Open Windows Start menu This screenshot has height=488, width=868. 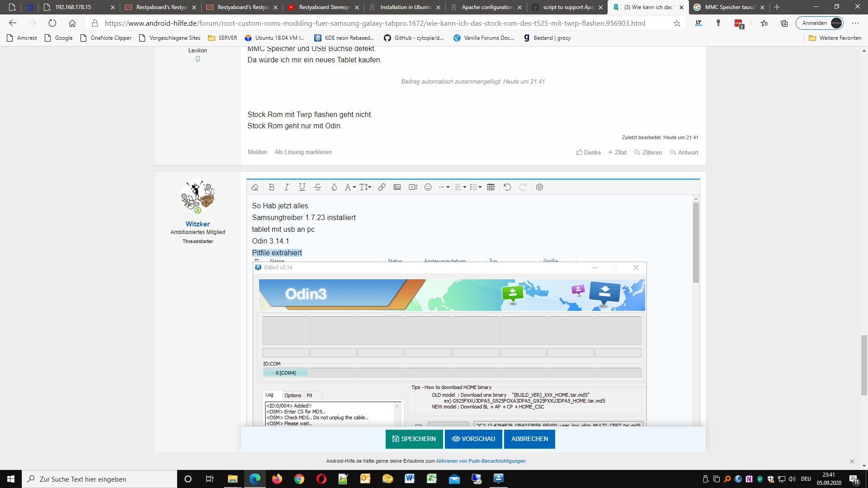[11, 479]
